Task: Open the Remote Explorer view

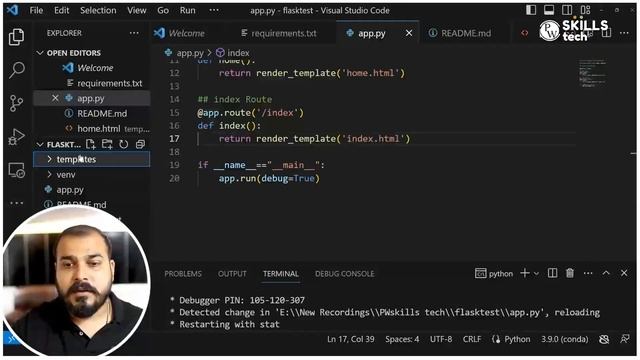Action: point(17,170)
